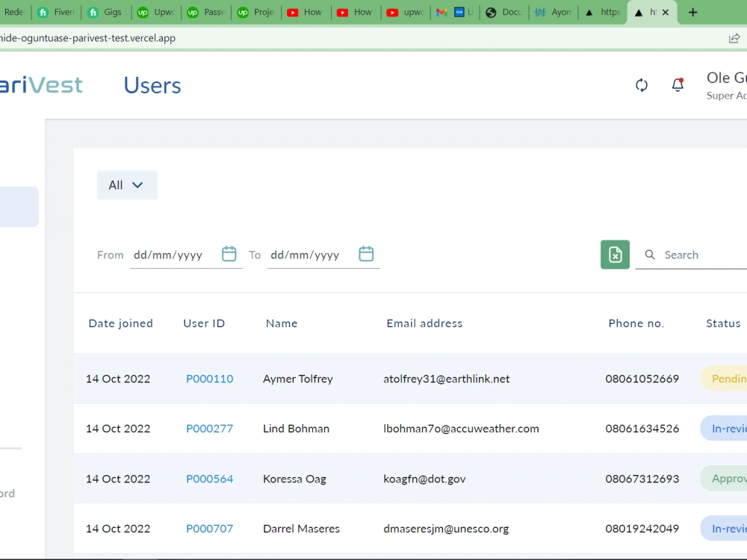Switch to the Gigs browser tab
Viewport: 747px width, 560px height.
105,12
